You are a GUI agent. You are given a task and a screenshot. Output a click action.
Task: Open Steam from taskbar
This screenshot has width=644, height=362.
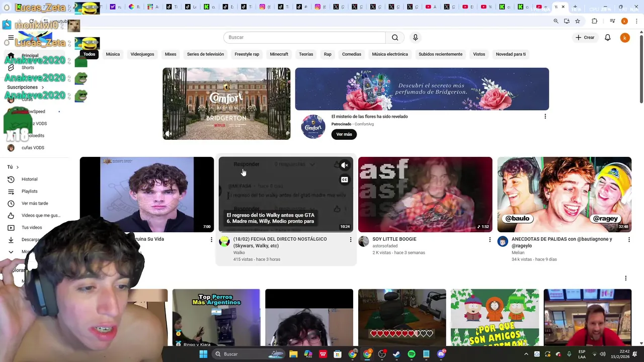397,354
